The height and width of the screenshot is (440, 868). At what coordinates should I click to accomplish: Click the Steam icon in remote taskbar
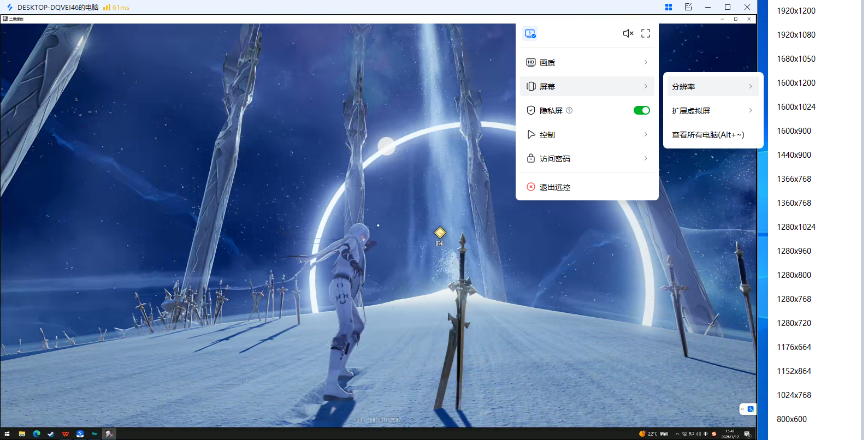[x=51, y=434]
